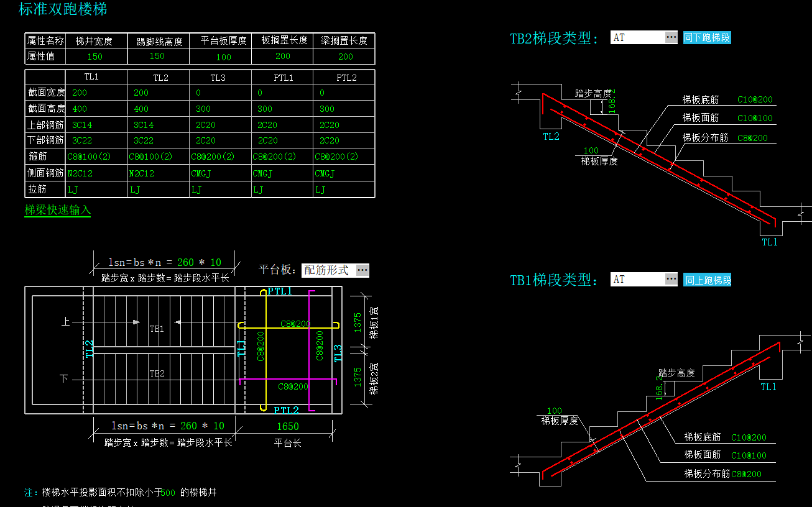
Task: Select the TL1 截面宽度 cell 200
Action: [x=80, y=93]
